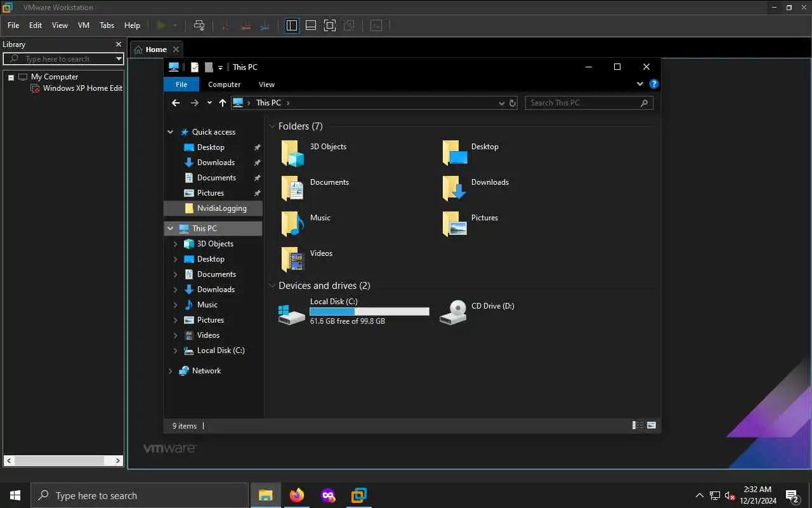The image size is (812, 508).
Task: Open Firefox from the taskbar
Action: click(296, 495)
